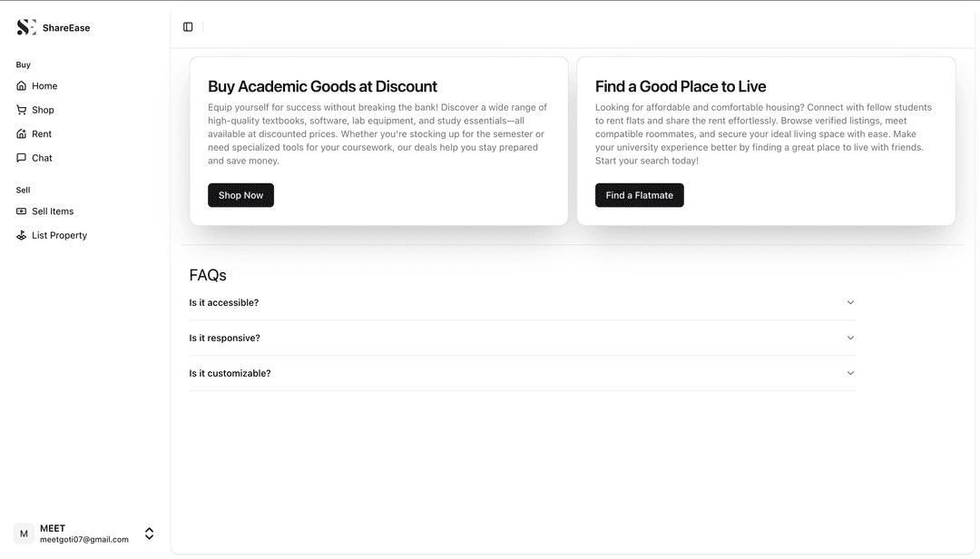The image size is (980, 559).
Task: Open the Shop sidebar item
Action: 43,110
